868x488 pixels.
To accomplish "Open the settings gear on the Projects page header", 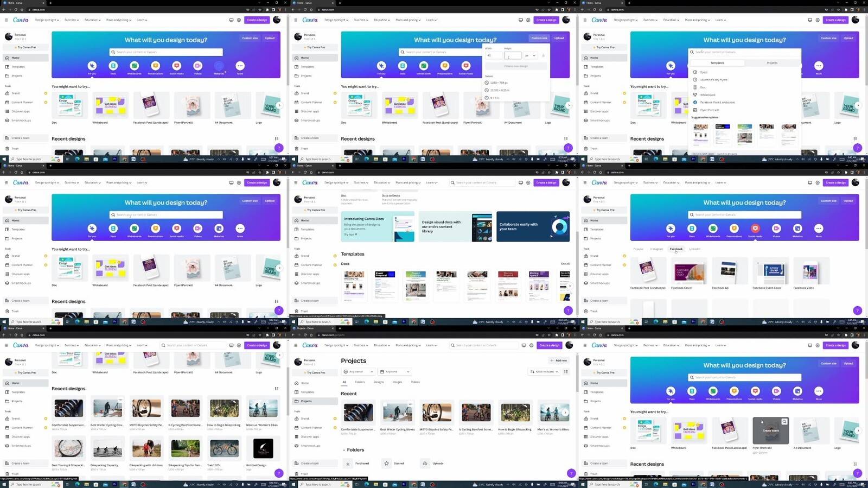I will [531, 345].
